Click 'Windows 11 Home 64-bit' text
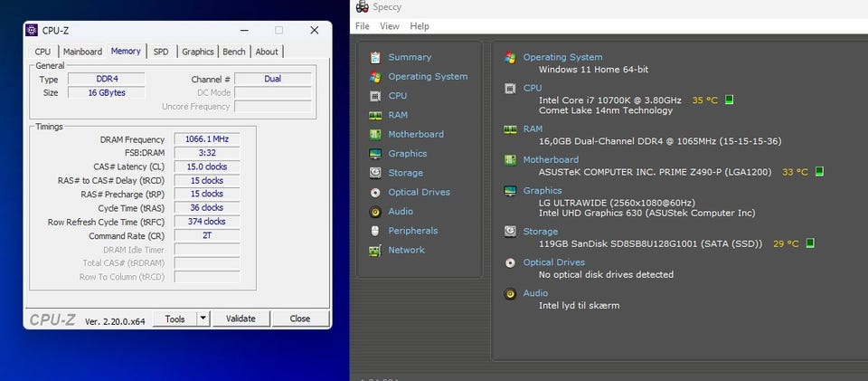This screenshot has height=381, width=868. pos(593,70)
